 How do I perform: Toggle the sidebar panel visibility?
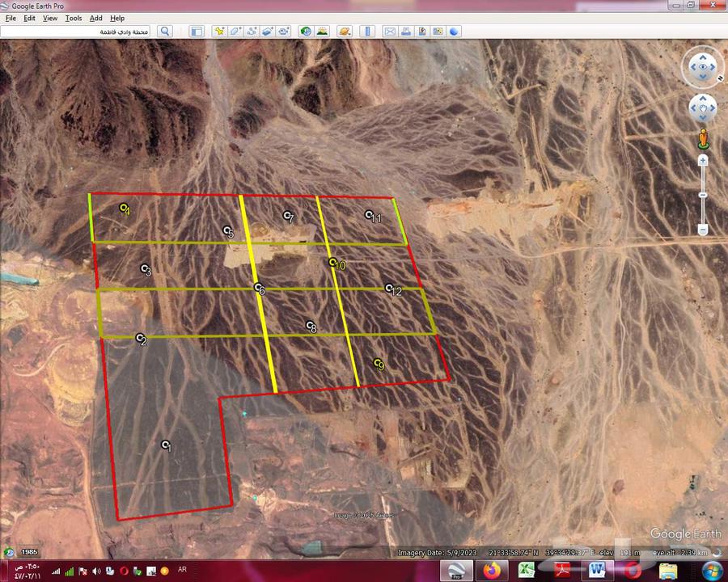(x=197, y=32)
